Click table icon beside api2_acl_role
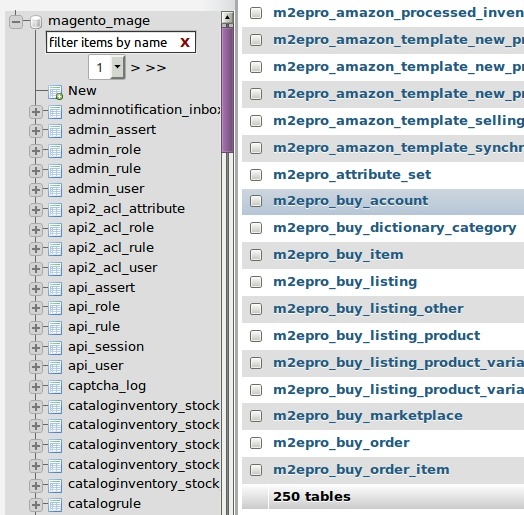The width and height of the screenshot is (524, 515). click(55, 230)
